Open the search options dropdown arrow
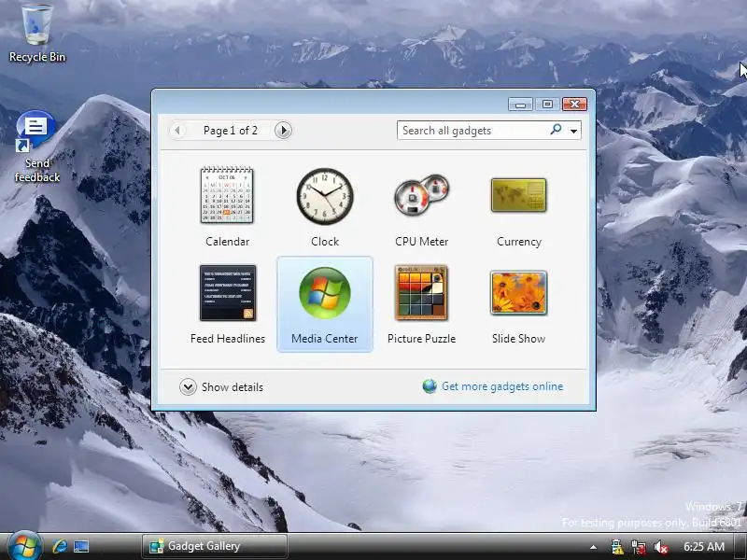The height and width of the screenshot is (560, 747). coord(574,131)
